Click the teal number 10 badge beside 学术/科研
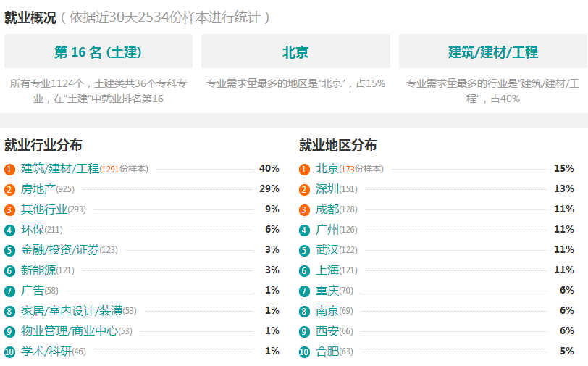 pyautogui.click(x=9, y=352)
